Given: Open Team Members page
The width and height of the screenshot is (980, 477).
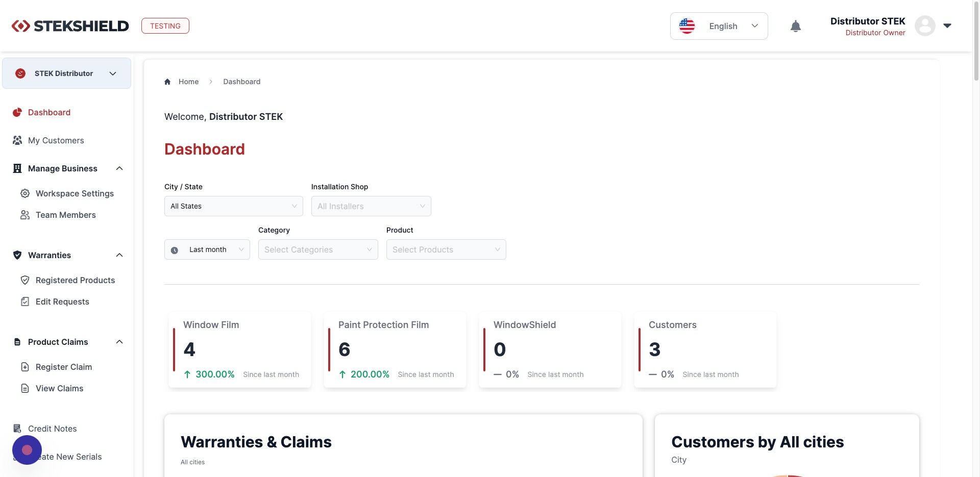Looking at the screenshot, I should point(66,215).
